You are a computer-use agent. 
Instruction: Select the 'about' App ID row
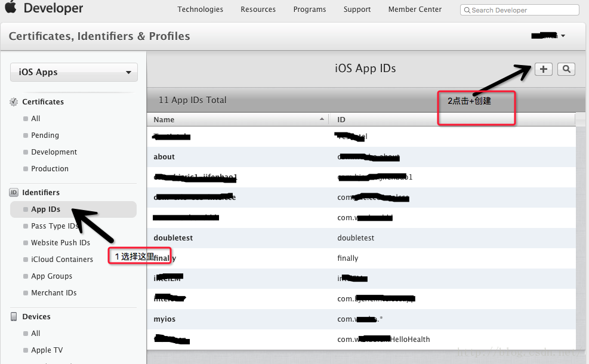click(361, 157)
